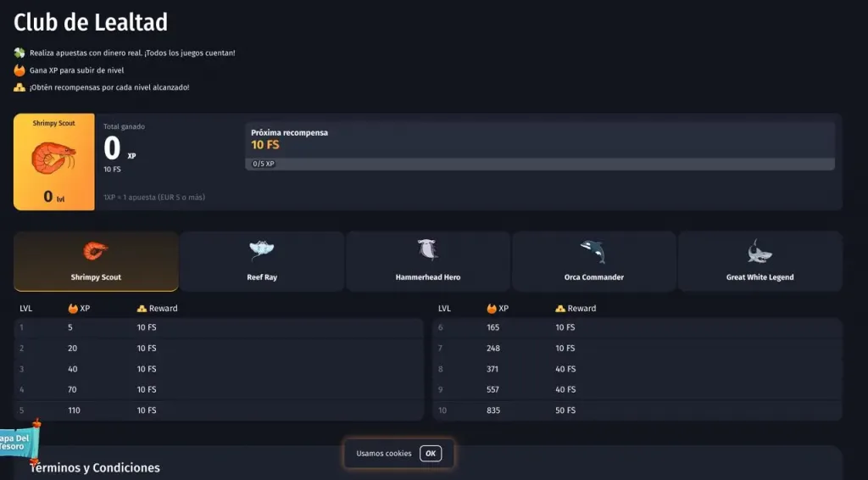Select the level 10 row with 835 XP
Image resolution: width=868 pixels, height=480 pixels.
pyautogui.click(x=638, y=410)
